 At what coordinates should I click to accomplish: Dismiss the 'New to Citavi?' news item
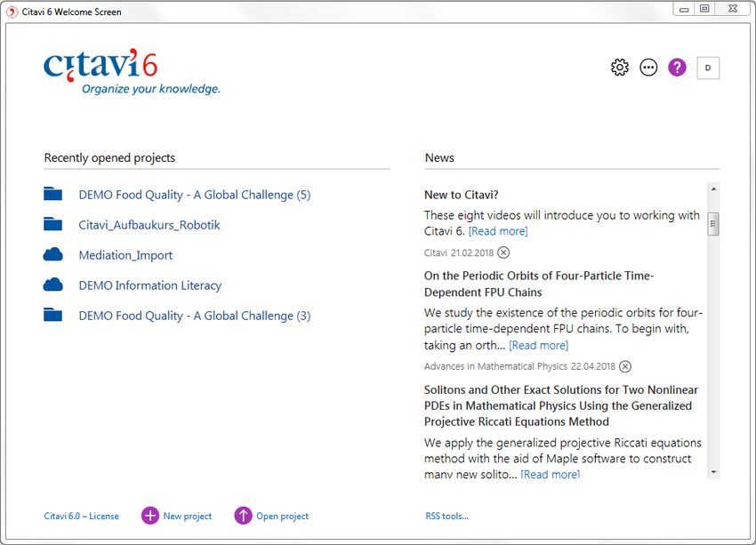[x=503, y=252]
